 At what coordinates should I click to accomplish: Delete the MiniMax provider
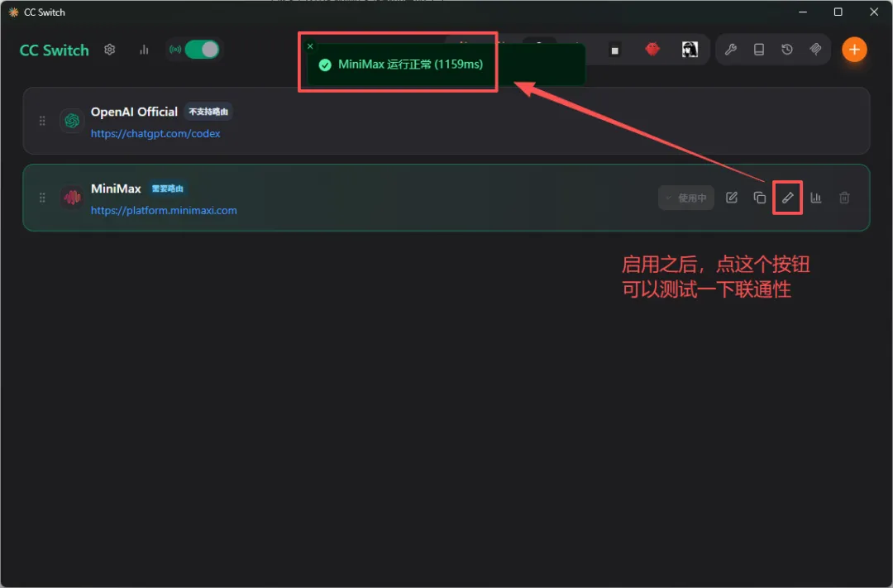(x=844, y=198)
